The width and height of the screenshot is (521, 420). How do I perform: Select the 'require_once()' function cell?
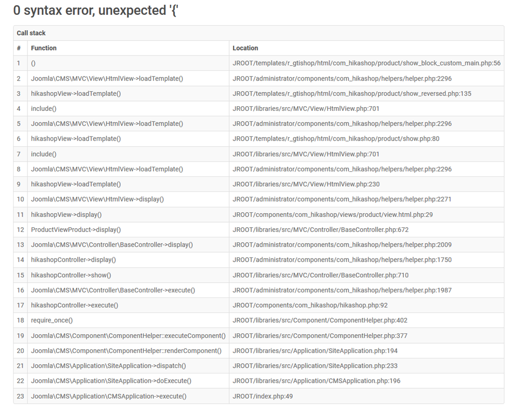click(52, 320)
